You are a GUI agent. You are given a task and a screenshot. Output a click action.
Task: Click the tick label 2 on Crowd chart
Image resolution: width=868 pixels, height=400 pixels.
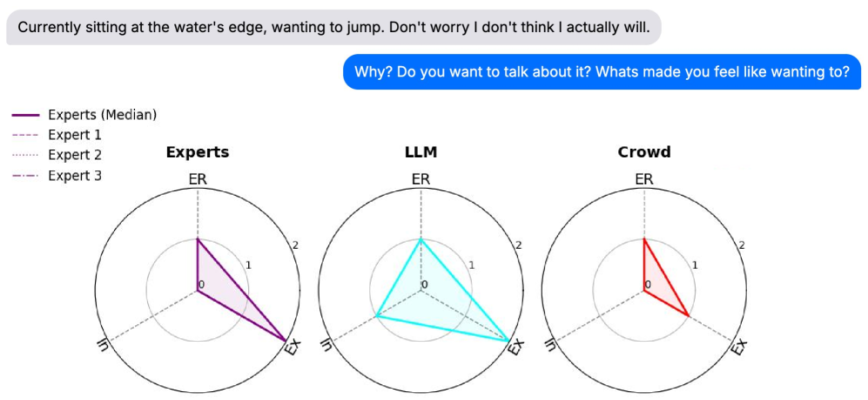[x=742, y=245]
